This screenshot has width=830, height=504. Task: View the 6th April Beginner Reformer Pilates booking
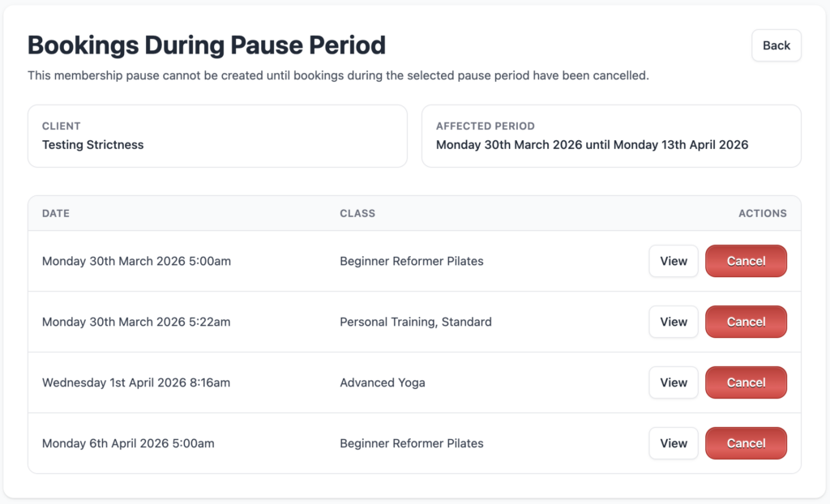point(673,443)
